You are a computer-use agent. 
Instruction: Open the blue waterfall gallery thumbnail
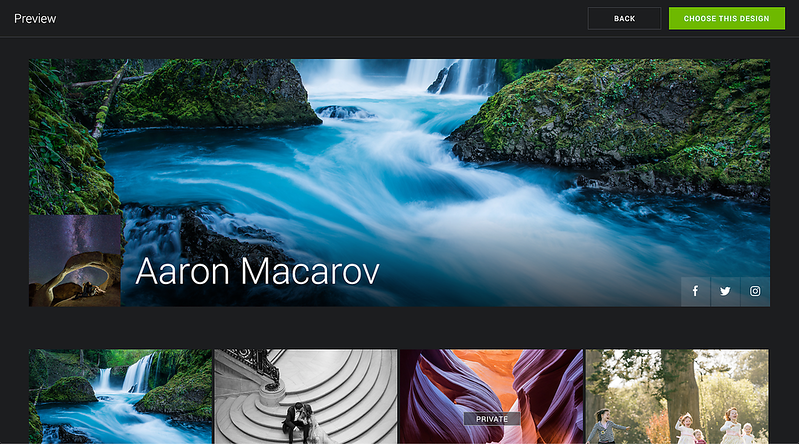(120, 396)
